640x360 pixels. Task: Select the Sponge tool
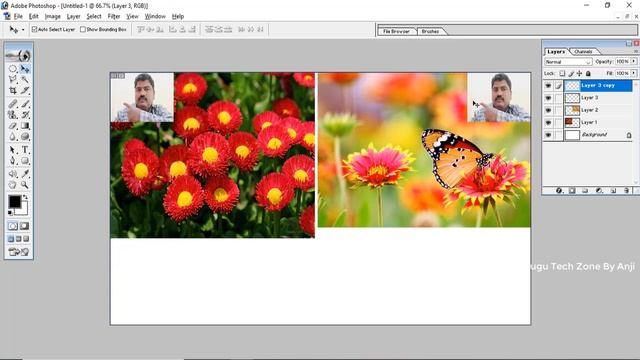coord(25,136)
